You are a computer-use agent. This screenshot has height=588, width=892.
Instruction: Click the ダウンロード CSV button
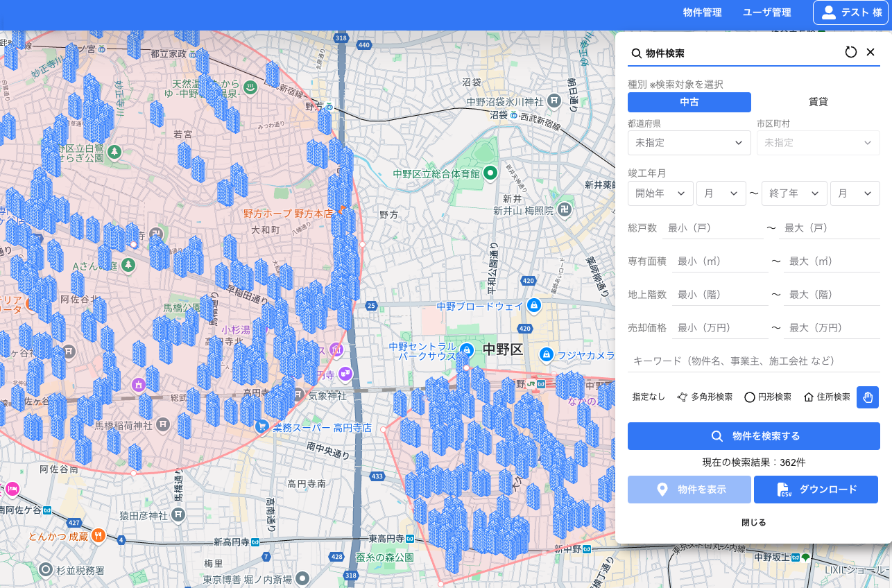[816, 490]
